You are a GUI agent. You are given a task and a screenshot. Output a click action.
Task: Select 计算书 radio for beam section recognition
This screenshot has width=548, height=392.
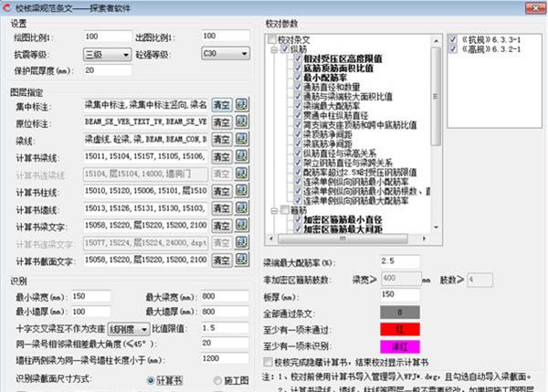[x=151, y=380]
